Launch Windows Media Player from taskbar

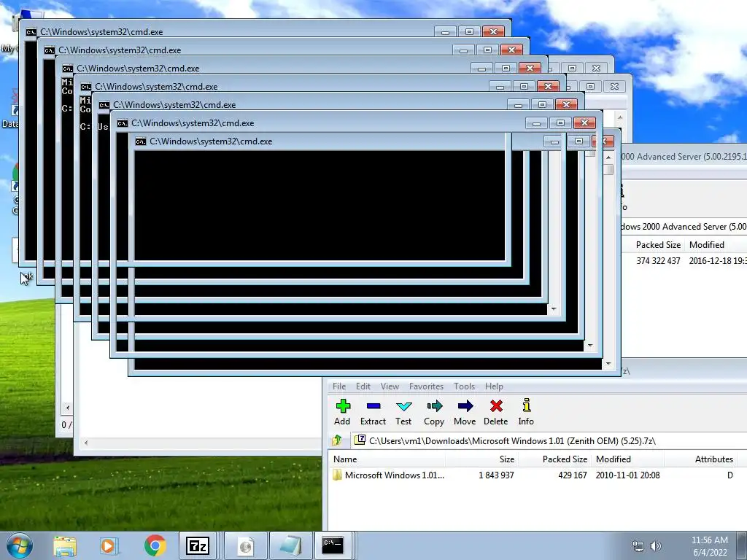pos(109,545)
